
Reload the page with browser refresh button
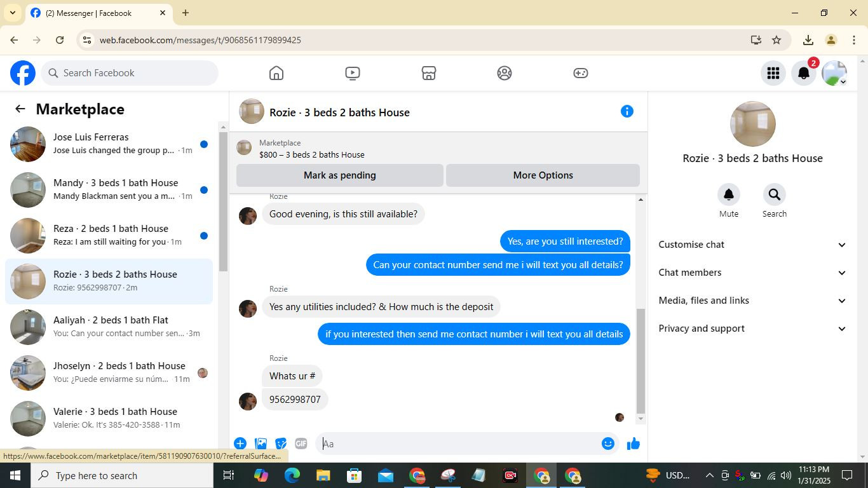(x=60, y=40)
